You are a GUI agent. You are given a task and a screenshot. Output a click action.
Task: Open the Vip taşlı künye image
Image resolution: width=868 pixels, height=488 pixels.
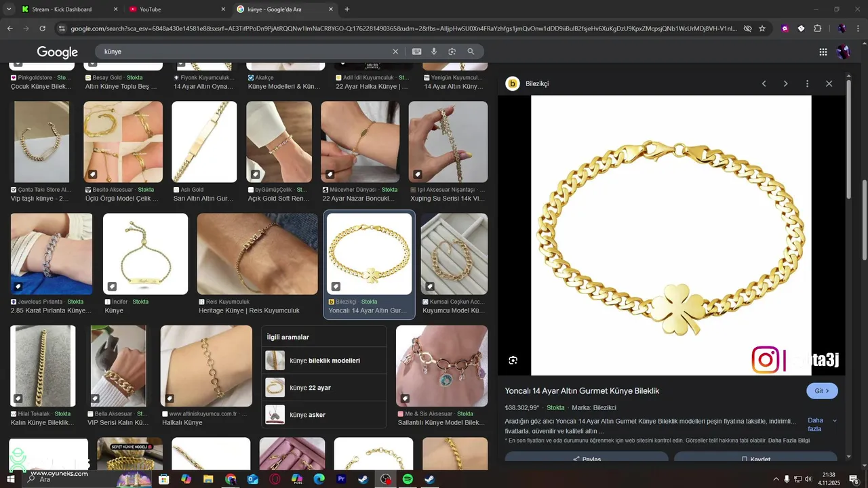[x=42, y=142]
